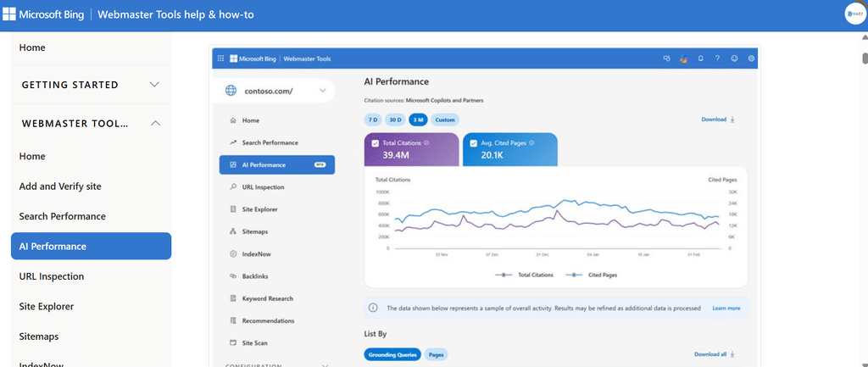Open the user profile avatar at top right

click(x=855, y=14)
